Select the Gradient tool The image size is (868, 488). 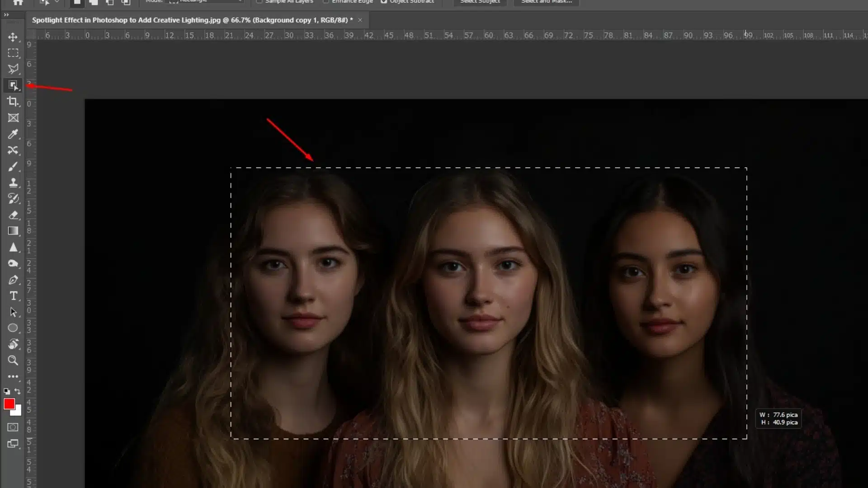(13, 231)
